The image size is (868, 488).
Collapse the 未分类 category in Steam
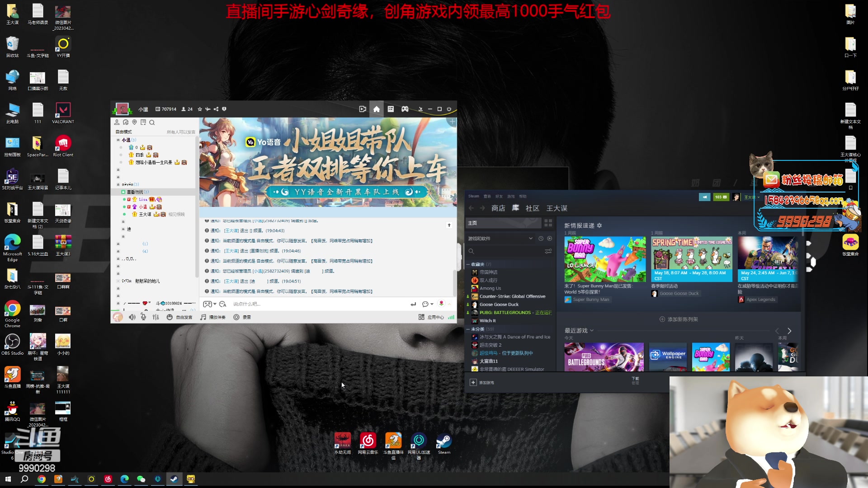tap(468, 329)
